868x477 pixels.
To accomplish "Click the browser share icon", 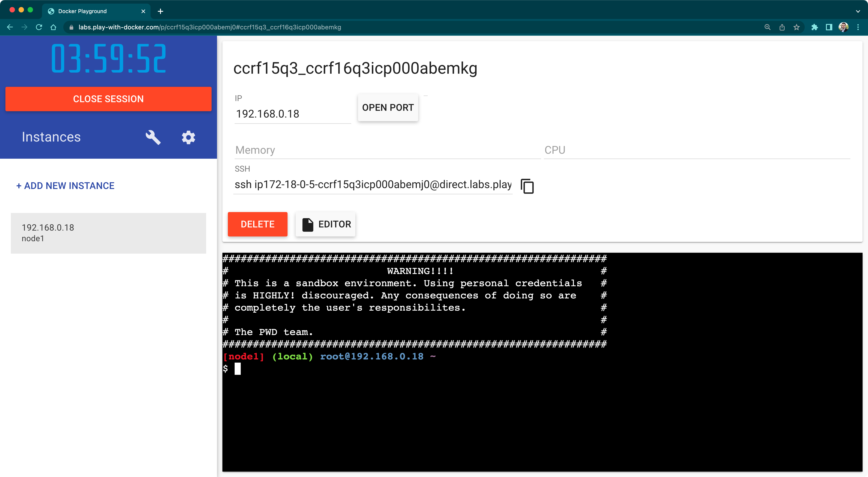I will coord(782,27).
